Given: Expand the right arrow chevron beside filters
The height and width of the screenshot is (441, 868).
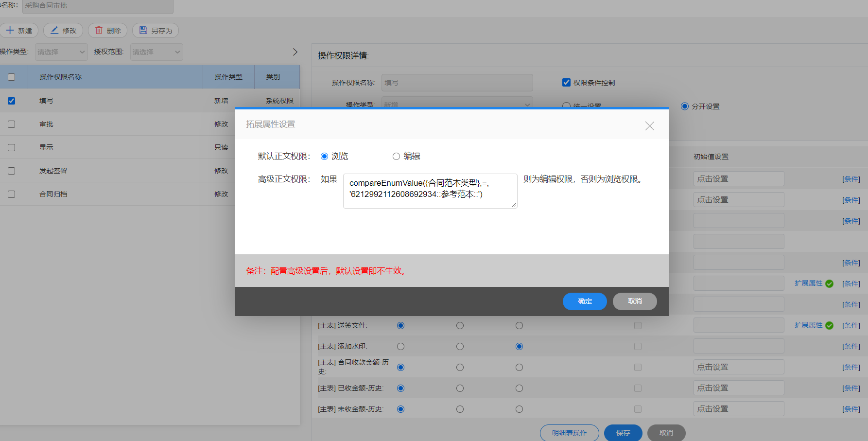Looking at the screenshot, I should pos(295,52).
